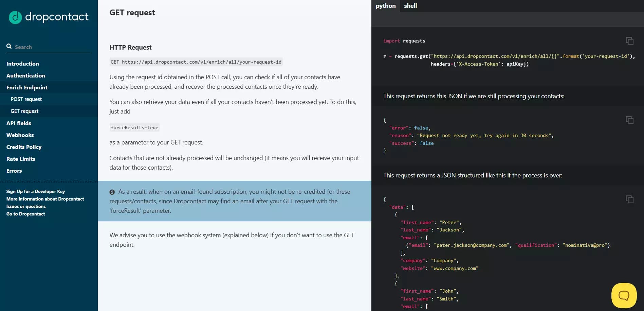Click the "reason" line in JSON response
Image resolution: width=644 pixels, height=311 pixels.
[471, 135]
